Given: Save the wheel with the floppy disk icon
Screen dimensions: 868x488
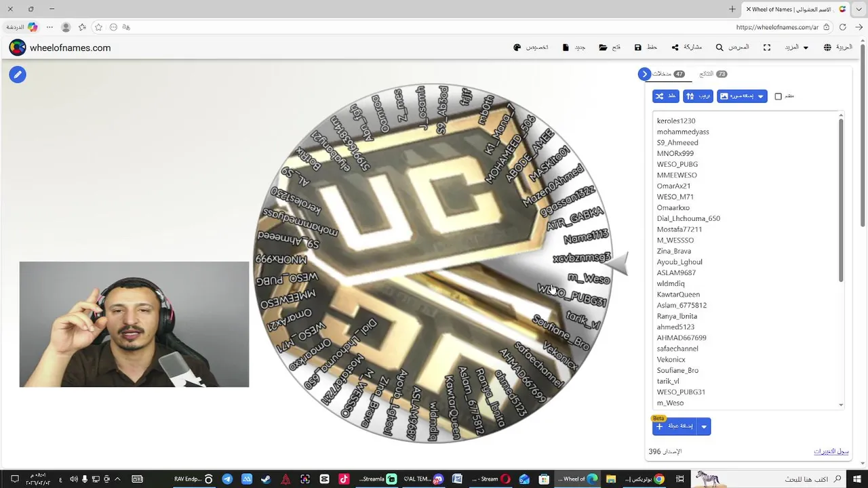Looking at the screenshot, I should (x=638, y=47).
